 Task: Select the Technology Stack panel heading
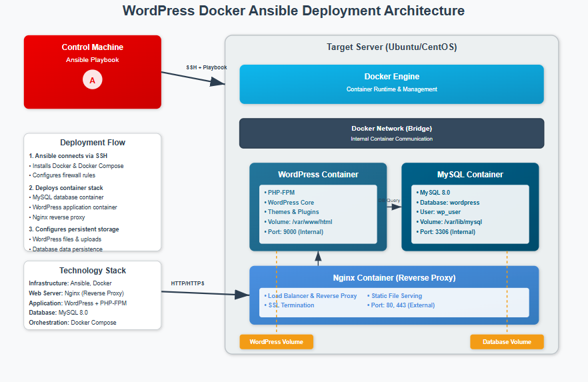point(93,271)
